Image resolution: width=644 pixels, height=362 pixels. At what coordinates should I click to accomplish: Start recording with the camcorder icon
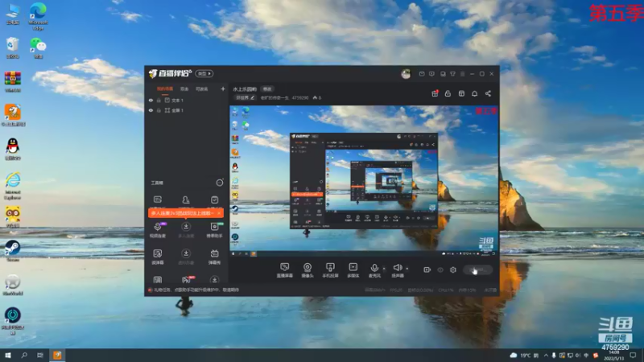[x=427, y=269]
